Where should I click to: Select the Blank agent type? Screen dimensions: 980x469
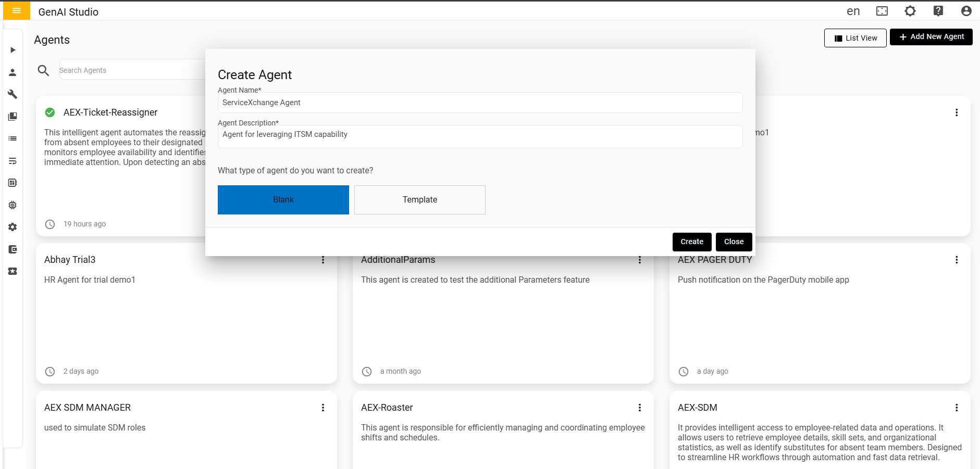[x=283, y=200]
